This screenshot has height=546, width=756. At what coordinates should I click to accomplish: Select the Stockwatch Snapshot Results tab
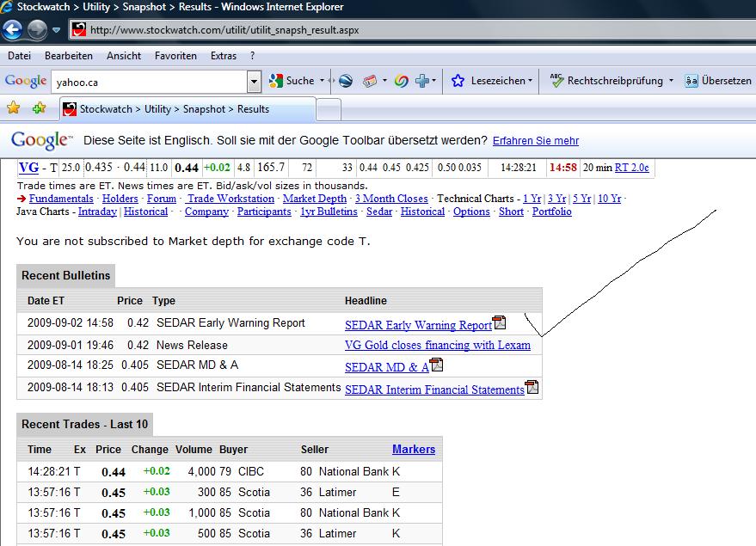coord(188,109)
